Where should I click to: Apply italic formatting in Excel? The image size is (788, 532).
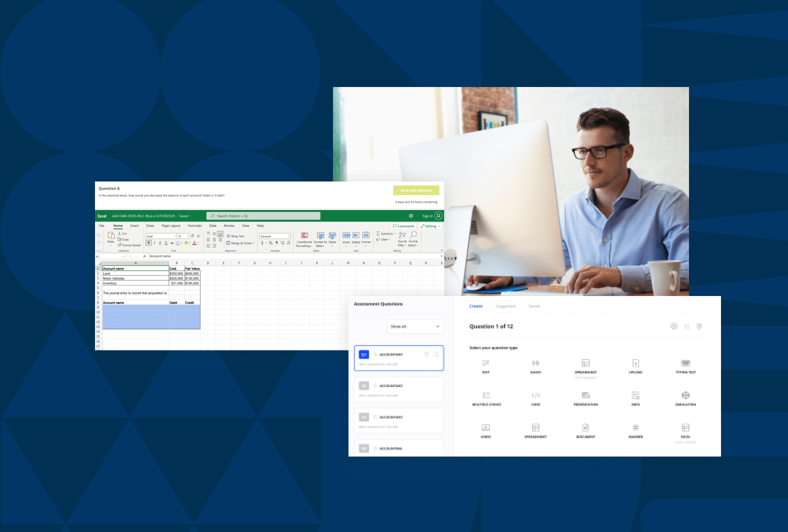(x=154, y=242)
